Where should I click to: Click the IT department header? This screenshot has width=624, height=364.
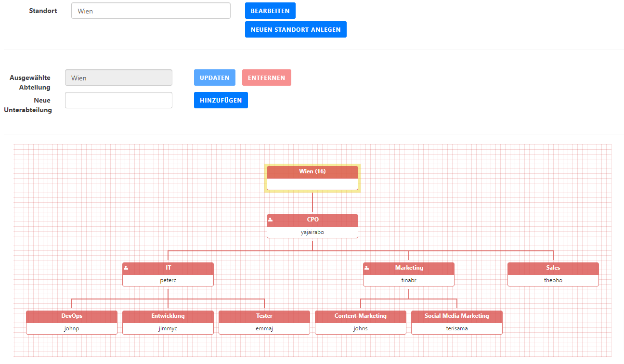click(x=168, y=268)
